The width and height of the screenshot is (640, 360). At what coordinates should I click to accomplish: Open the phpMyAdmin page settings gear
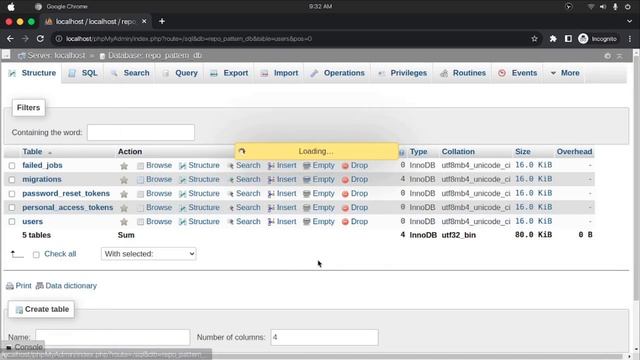point(607,56)
